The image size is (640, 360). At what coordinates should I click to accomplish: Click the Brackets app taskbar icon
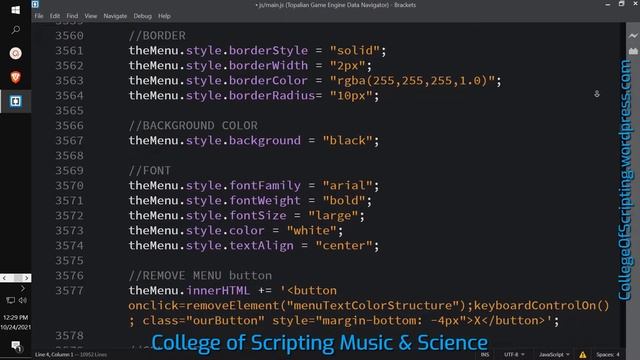point(16,101)
